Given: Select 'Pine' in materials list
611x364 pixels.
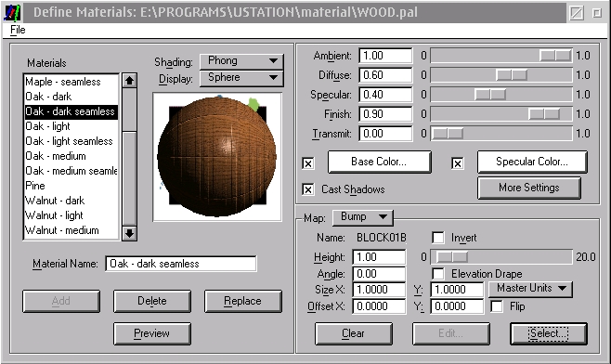Looking at the screenshot, I should coord(71,186).
